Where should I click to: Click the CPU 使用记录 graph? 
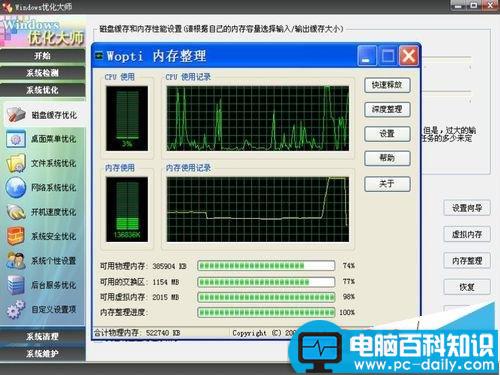tap(258, 118)
